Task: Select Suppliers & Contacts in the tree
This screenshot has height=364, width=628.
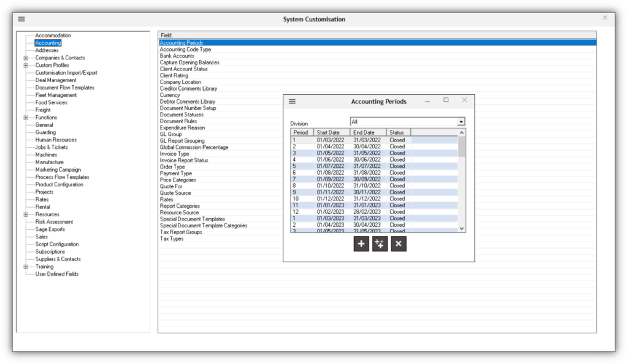Action: pos(58,259)
